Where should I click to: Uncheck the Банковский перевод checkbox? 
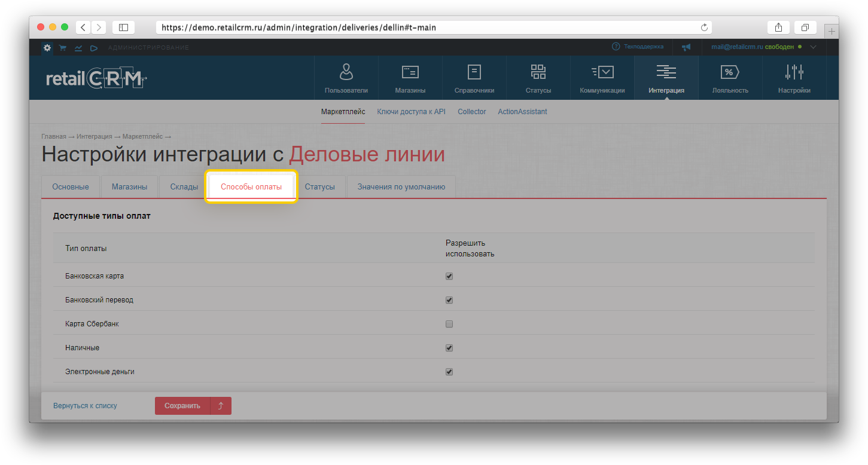point(449,300)
